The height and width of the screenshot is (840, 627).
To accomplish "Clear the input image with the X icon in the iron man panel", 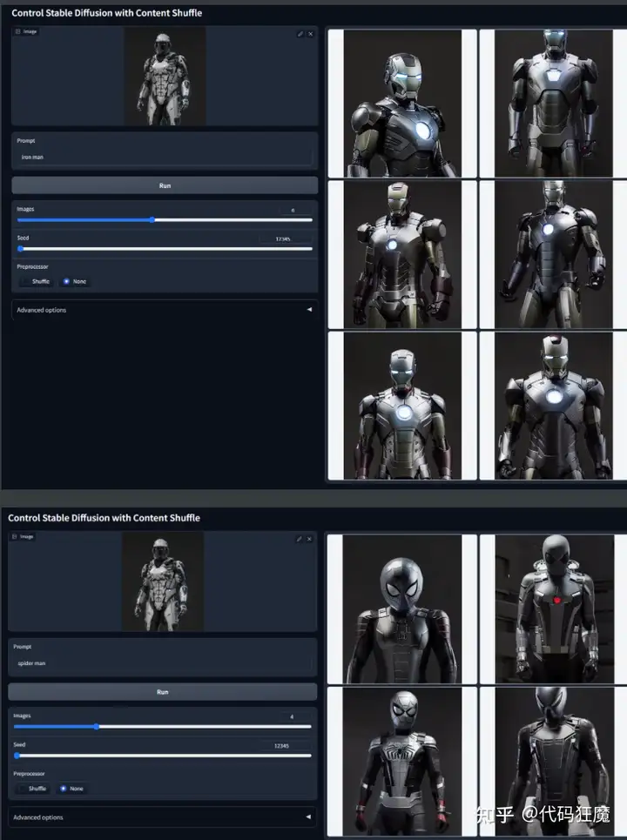I will click(x=310, y=34).
